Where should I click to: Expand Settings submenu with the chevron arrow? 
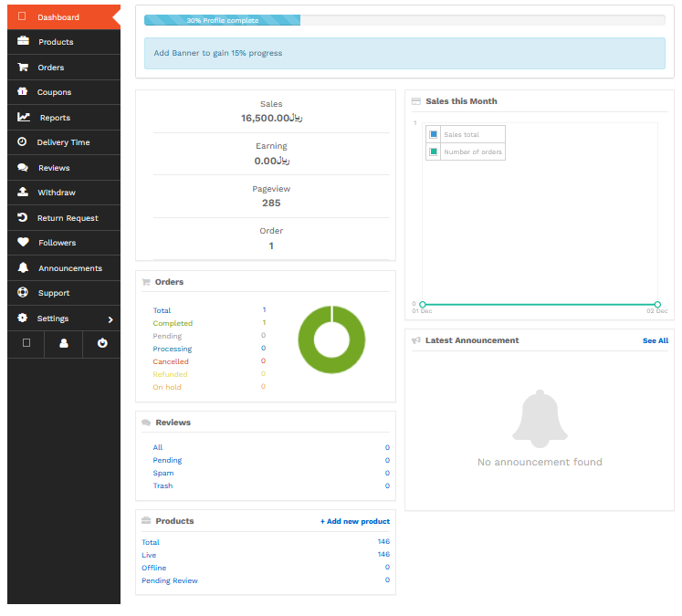coord(110,319)
